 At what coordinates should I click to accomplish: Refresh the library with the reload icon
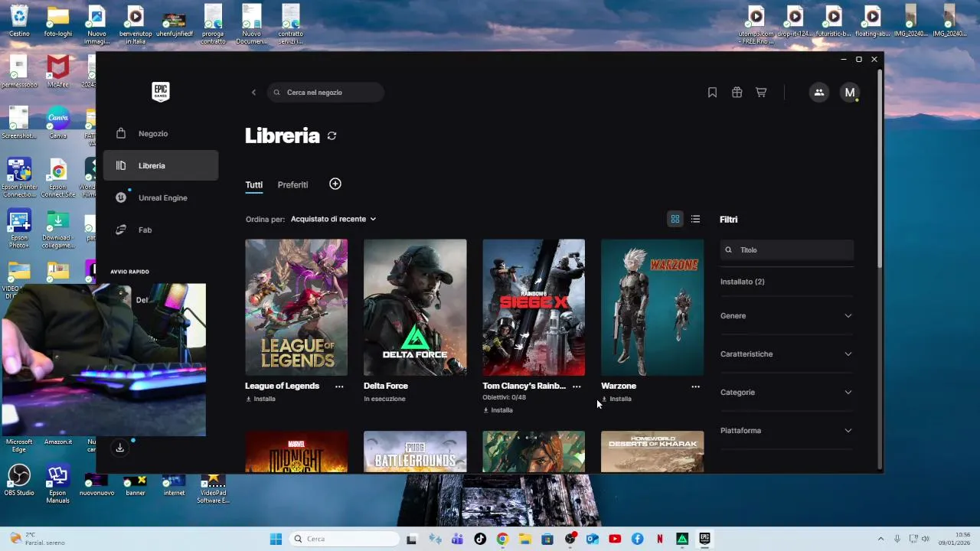332,135
